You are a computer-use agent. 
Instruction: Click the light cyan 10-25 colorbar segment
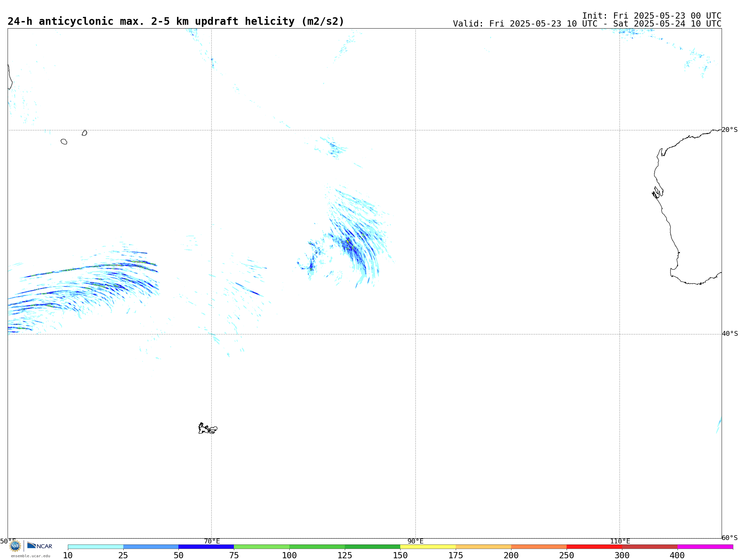(95, 547)
